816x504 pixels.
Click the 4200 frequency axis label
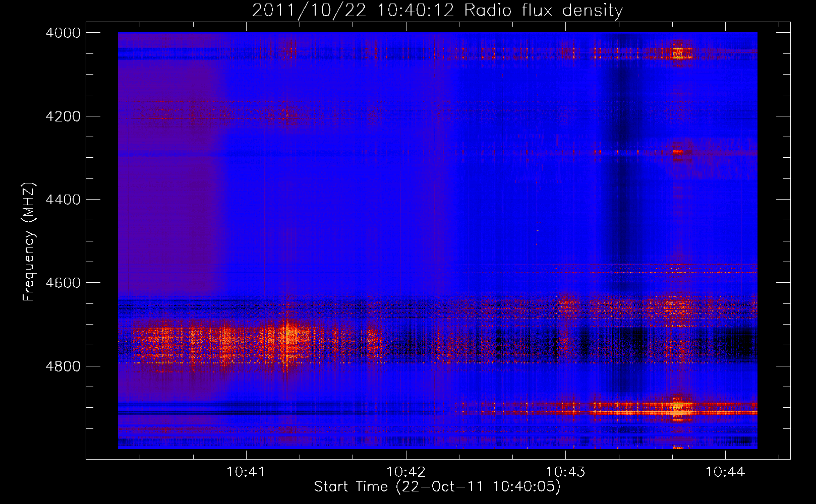tap(63, 116)
